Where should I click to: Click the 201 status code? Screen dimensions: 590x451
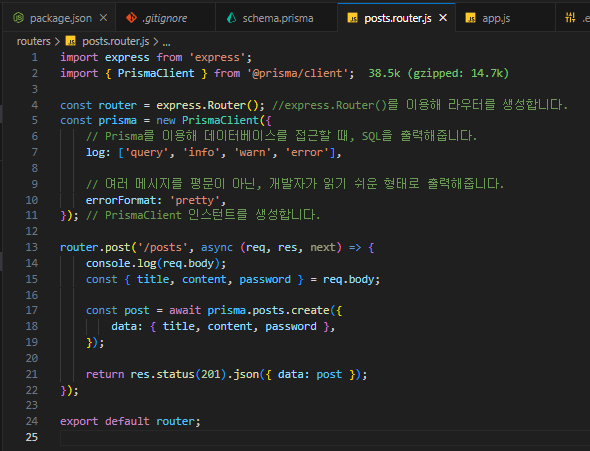[210, 374]
